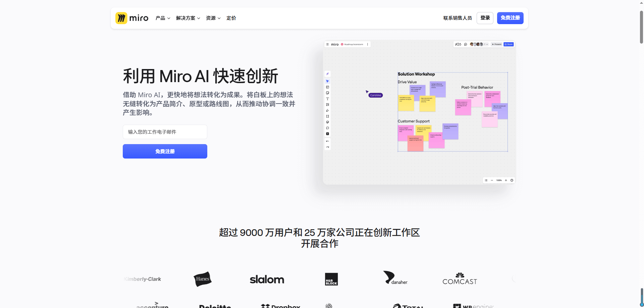The width and height of the screenshot is (644, 308).
Task: Click the Comcast logo
Action: point(460,279)
